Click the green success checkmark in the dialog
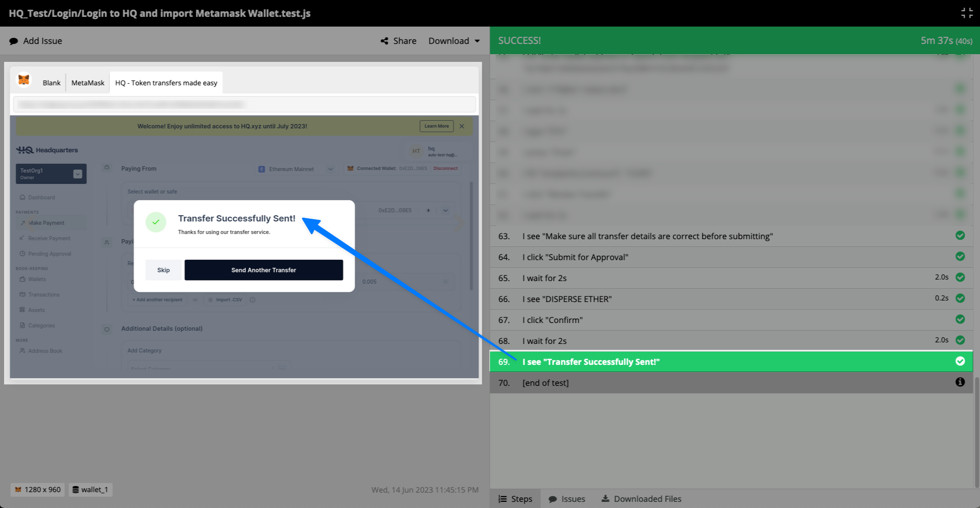The height and width of the screenshot is (508, 980). (x=156, y=222)
